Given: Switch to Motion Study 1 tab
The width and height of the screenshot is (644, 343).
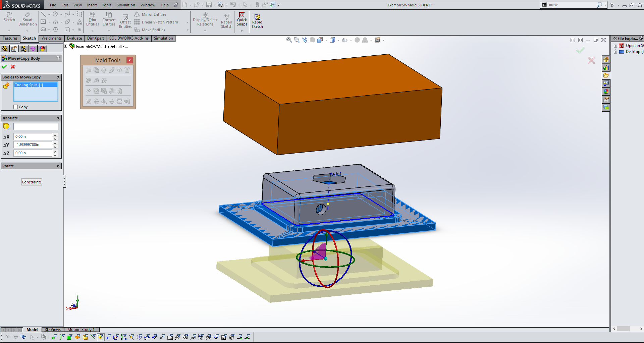Looking at the screenshot, I should point(81,330).
